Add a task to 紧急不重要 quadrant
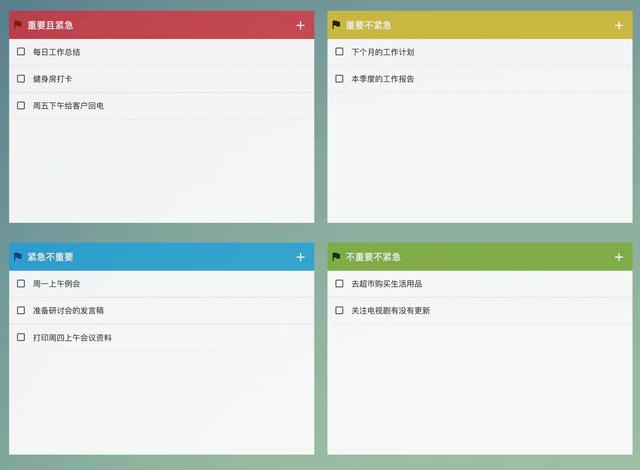The width and height of the screenshot is (640, 470). coord(300,257)
